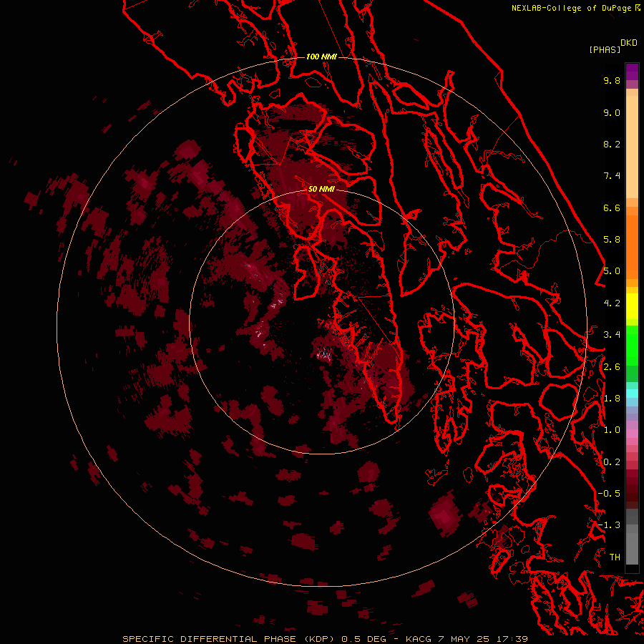Click the 9.8 scale value
This screenshot has width=644, height=644.
[x=612, y=80]
